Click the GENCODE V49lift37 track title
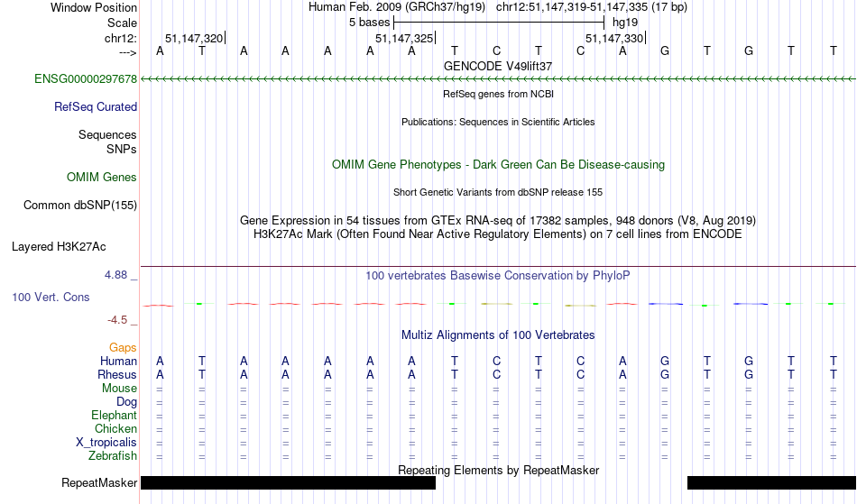This screenshot has width=857, height=504. (x=498, y=66)
